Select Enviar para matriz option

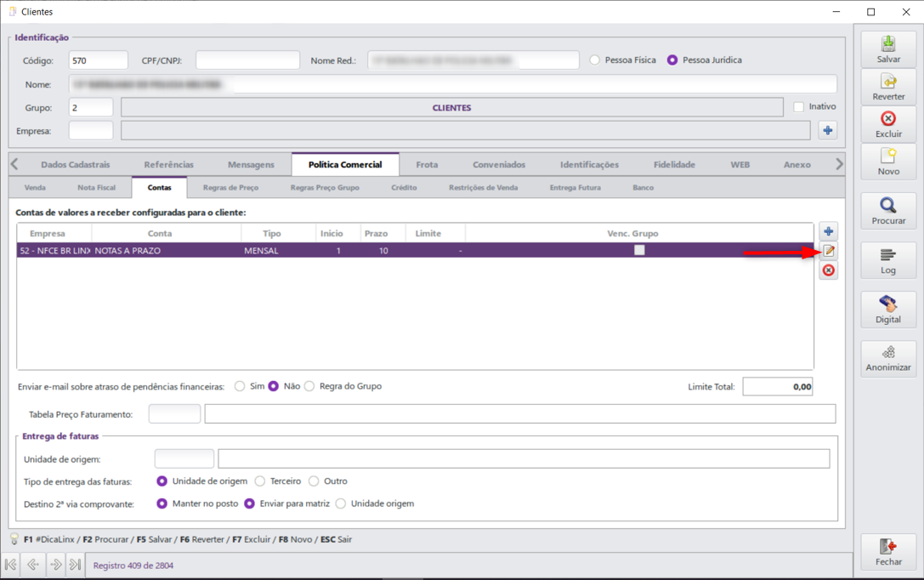250,503
